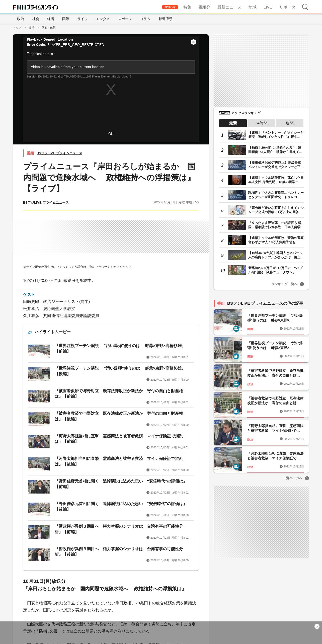The width and height of the screenshot is (322, 644).
Task: Go to the 都道府県 category
Action: tap(165, 19)
